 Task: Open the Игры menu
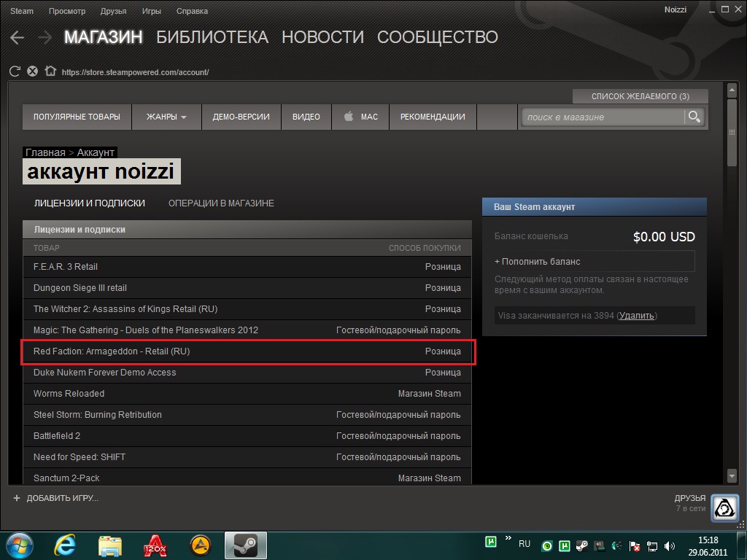(x=152, y=11)
